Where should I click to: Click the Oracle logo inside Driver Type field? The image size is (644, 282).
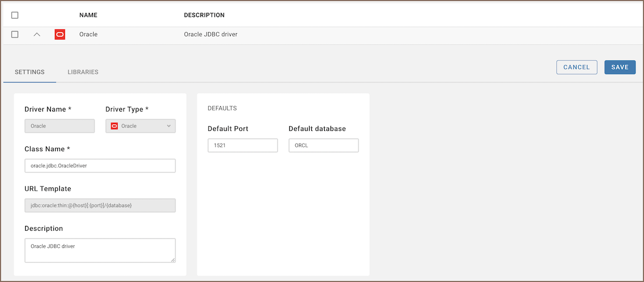(x=114, y=126)
